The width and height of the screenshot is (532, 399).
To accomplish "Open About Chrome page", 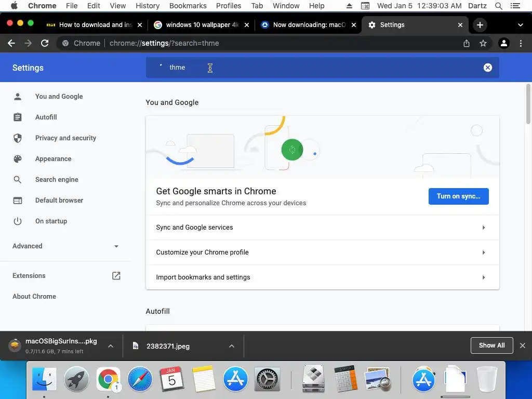I will point(34,296).
